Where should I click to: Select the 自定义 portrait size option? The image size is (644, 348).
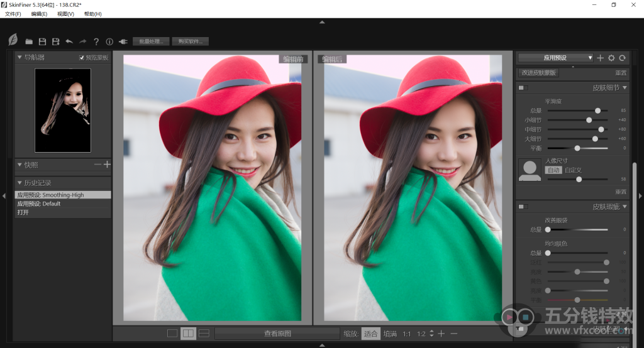click(573, 170)
